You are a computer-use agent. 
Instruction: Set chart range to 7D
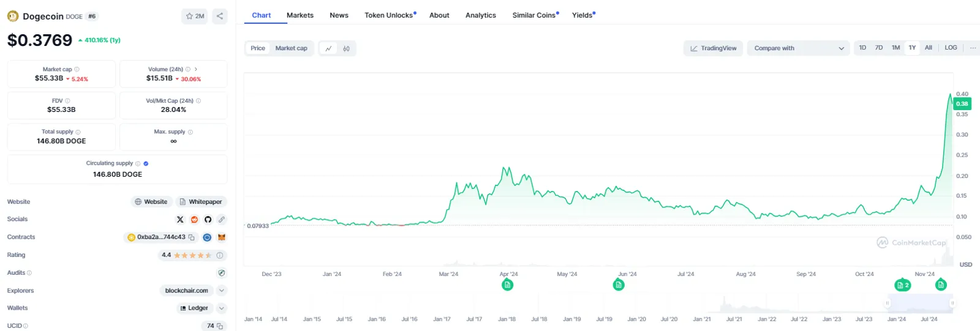point(879,48)
